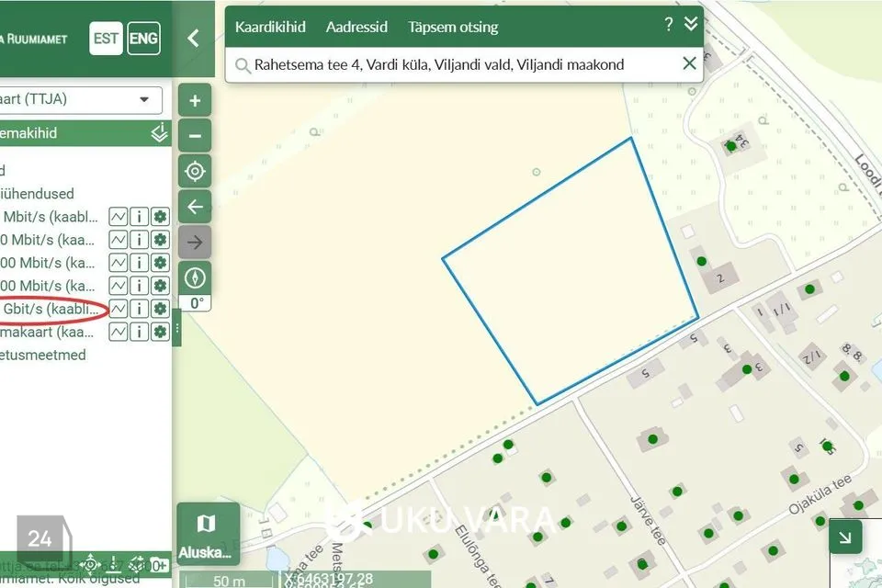Image resolution: width=882 pixels, height=588 pixels.
Task: Open legend icon for 0 Mbit/s (kaa... layer
Action: (119, 240)
